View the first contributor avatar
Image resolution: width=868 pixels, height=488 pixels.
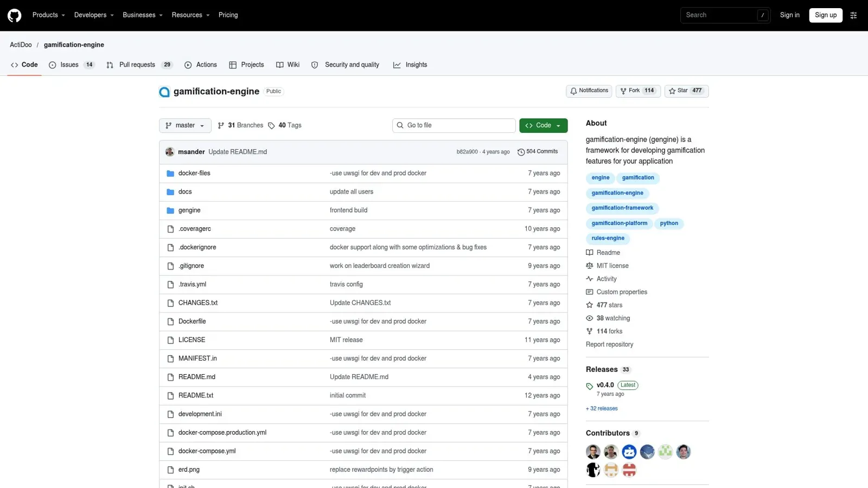coord(593,452)
